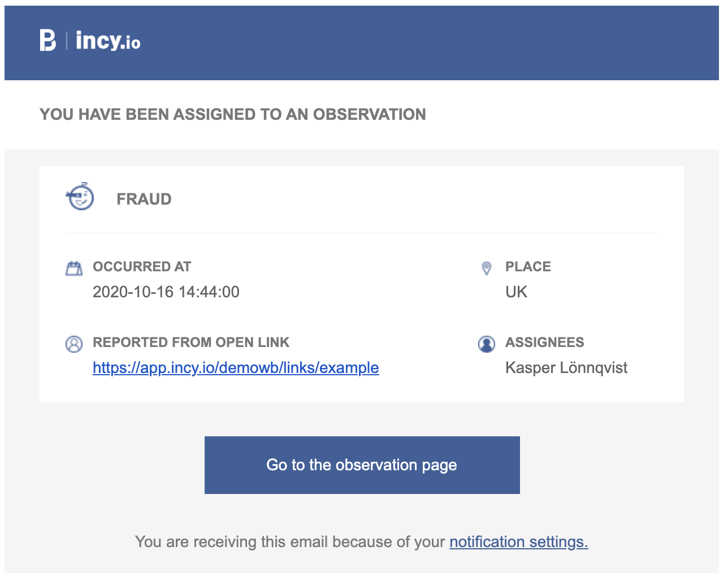Click the PLACE field label
This screenshot has width=728, height=581.
pos(528,267)
